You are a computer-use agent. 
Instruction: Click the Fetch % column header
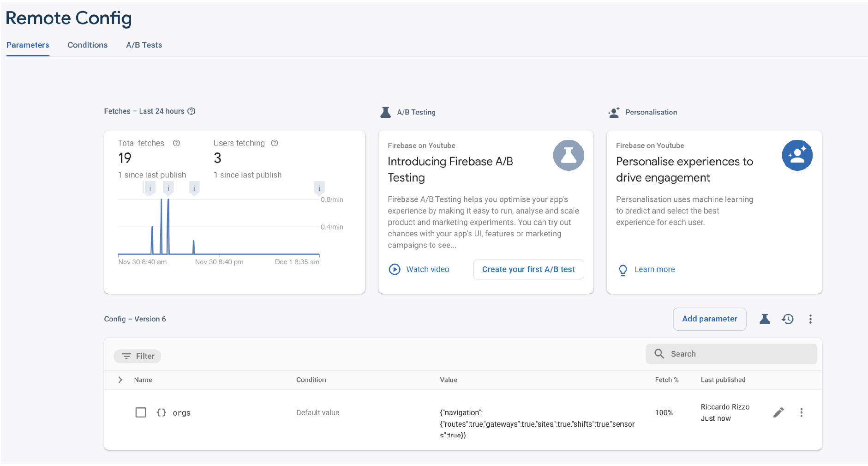pos(666,380)
